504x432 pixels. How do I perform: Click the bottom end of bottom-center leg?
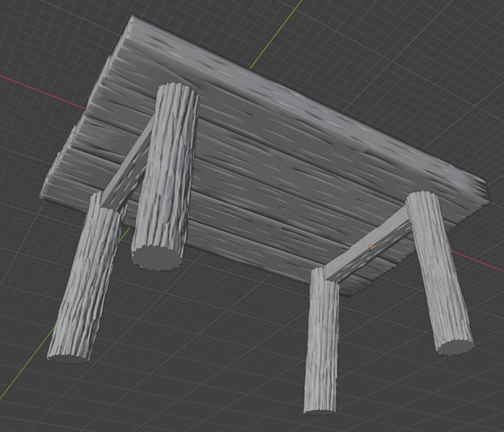[x=320, y=405]
